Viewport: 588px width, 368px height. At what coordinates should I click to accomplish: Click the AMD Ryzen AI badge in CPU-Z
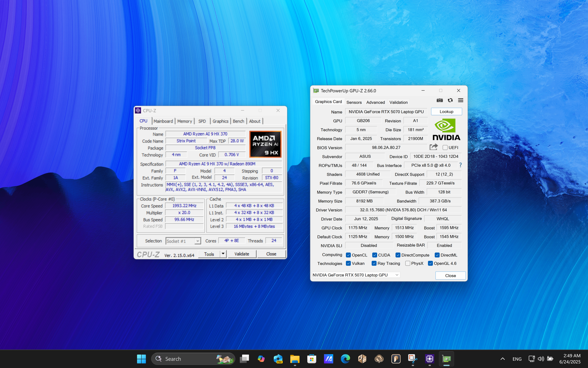(265, 144)
